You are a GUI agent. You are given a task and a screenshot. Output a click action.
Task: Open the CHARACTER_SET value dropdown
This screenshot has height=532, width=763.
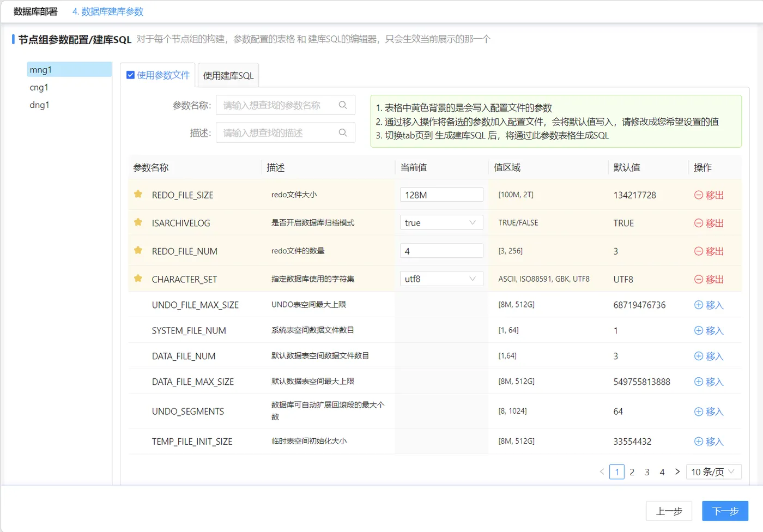(441, 279)
